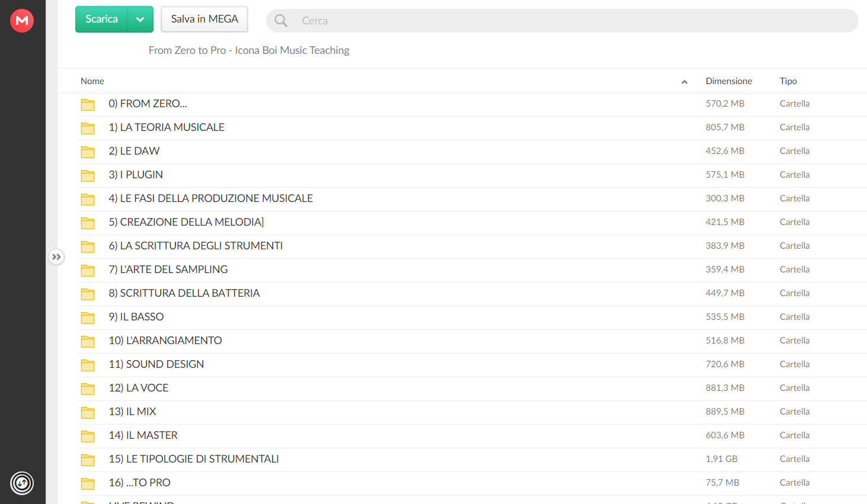Screen dimensions: 867x504
Task: Click the 300,3 MB size value
Action: coord(725,198)
